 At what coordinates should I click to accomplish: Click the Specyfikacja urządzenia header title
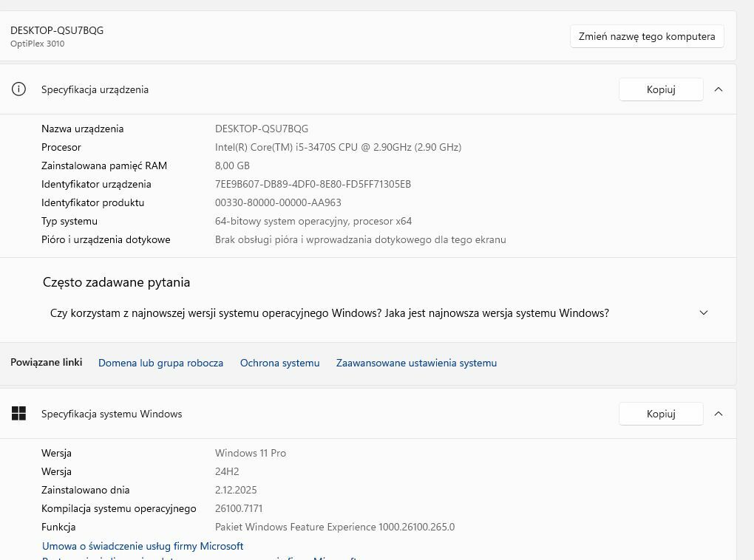click(x=95, y=89)
